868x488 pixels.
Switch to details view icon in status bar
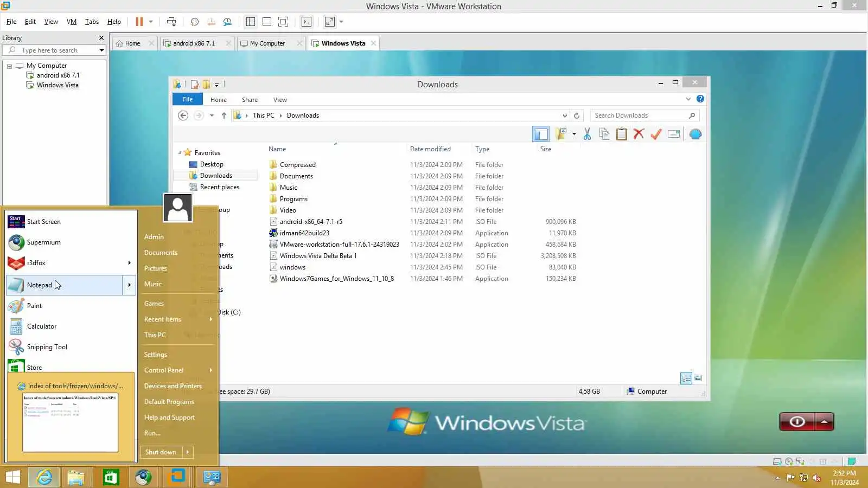[686, 378]
